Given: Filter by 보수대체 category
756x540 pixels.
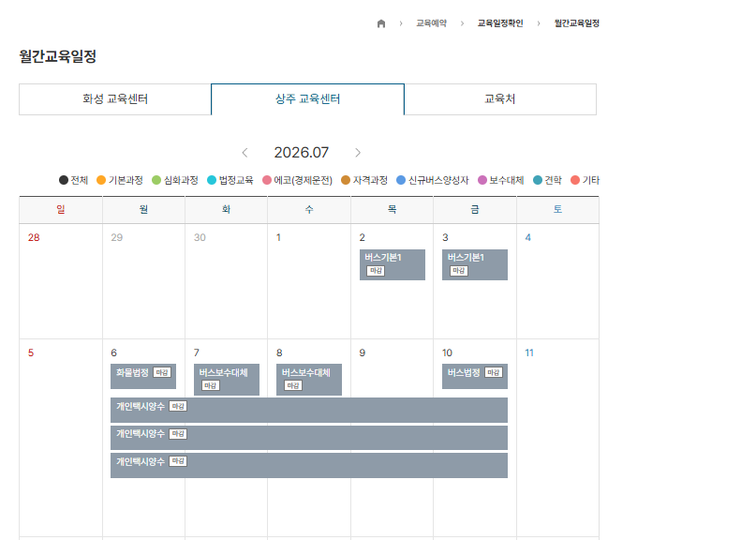Looking at the screenshot, I should [500, 180].
